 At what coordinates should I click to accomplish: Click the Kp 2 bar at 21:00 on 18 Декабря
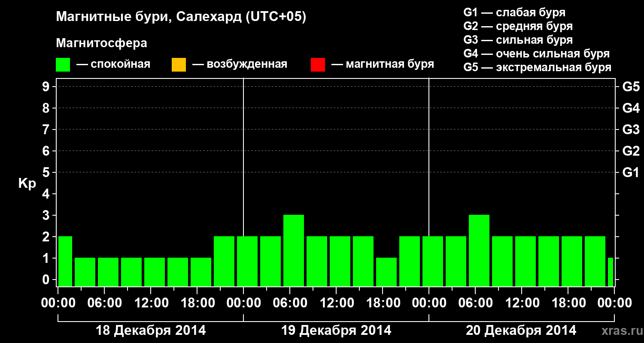coord(224,261)
